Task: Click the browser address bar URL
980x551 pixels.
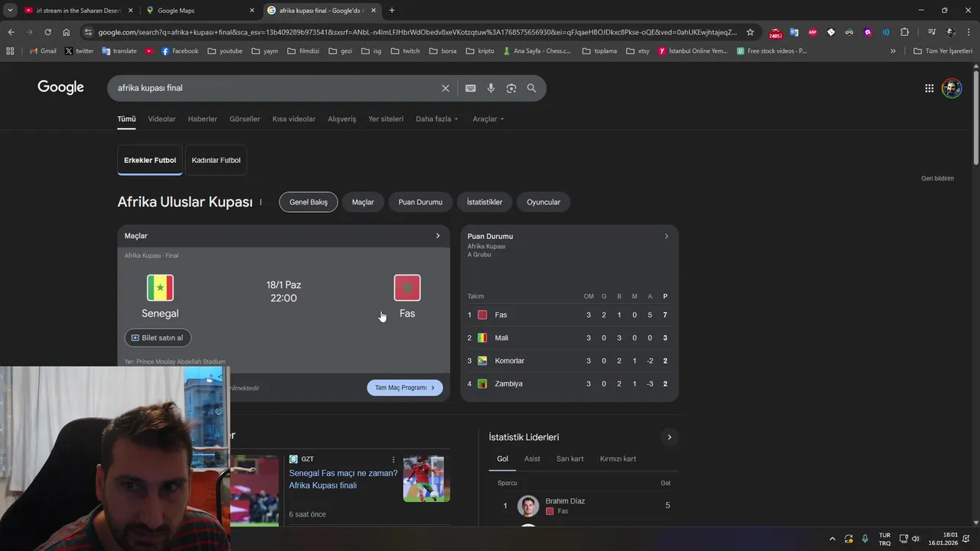Action: 417,32
